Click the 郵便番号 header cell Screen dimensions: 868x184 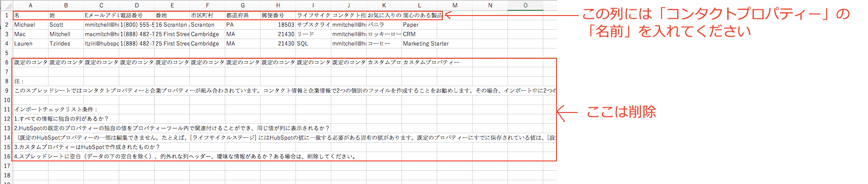[278, 15]
